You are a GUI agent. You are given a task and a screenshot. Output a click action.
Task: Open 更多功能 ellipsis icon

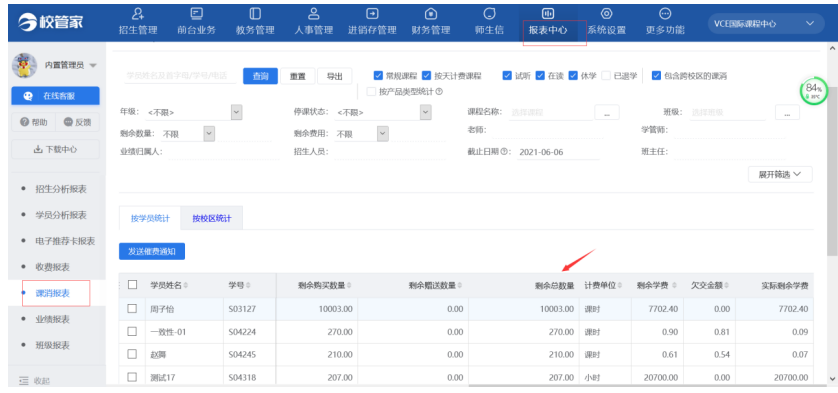point(665,13)
